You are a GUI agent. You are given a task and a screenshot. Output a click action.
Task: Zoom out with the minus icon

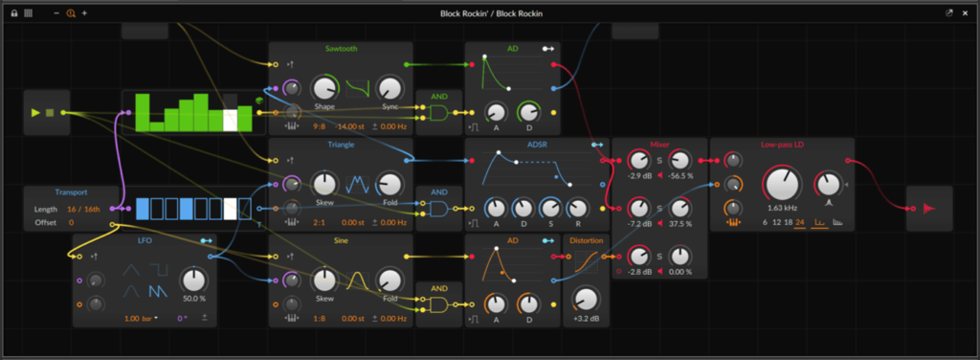56,13
